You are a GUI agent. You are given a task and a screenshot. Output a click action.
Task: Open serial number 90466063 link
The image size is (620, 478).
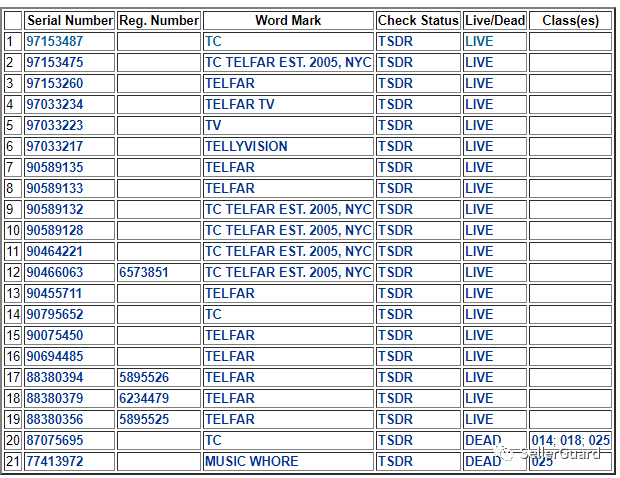[55, 272]
